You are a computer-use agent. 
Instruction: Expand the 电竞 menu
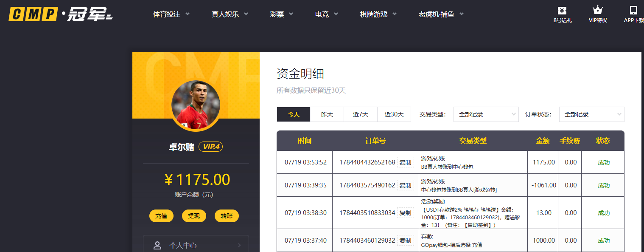(327, 14)
